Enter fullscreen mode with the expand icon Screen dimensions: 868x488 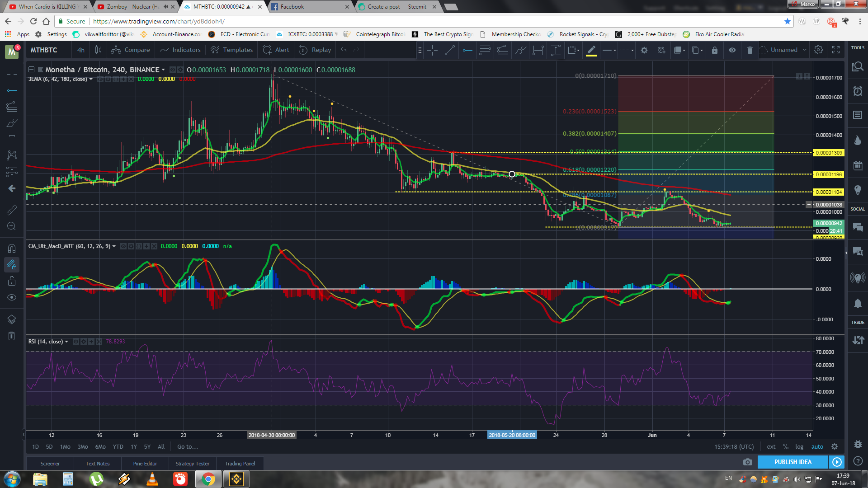pos(836,50)
